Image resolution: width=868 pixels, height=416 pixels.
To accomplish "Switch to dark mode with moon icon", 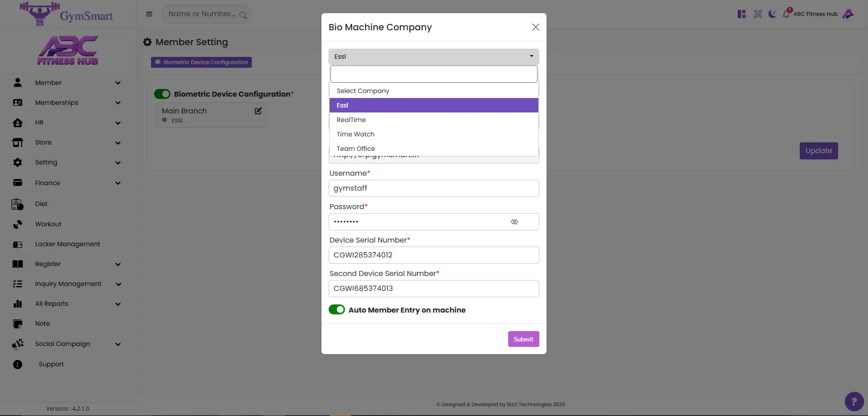I will pos(773,14).
